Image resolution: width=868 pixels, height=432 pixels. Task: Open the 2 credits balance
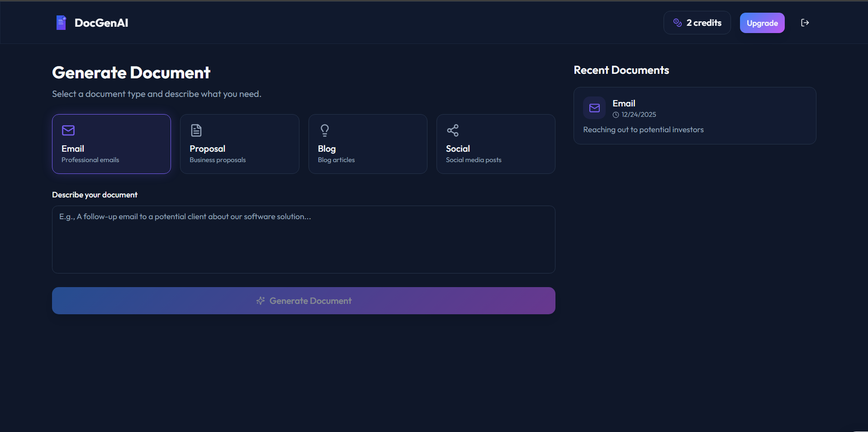coord(697,23)
